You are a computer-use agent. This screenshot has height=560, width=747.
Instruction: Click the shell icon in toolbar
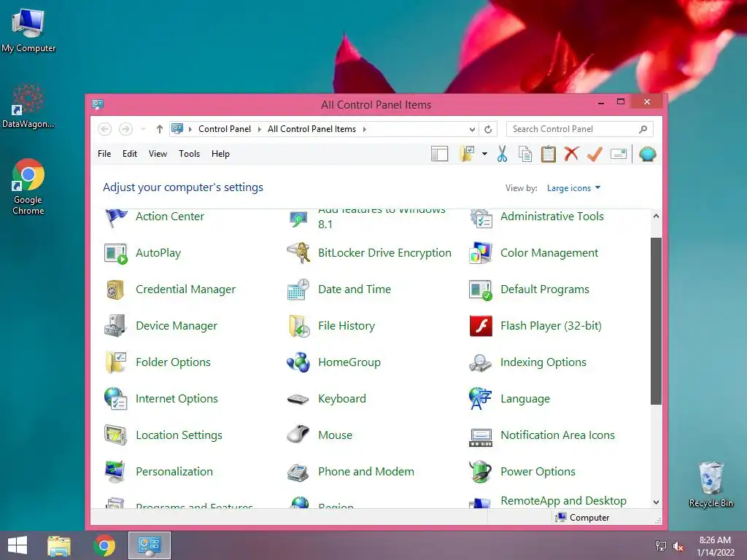coord(648,155)
